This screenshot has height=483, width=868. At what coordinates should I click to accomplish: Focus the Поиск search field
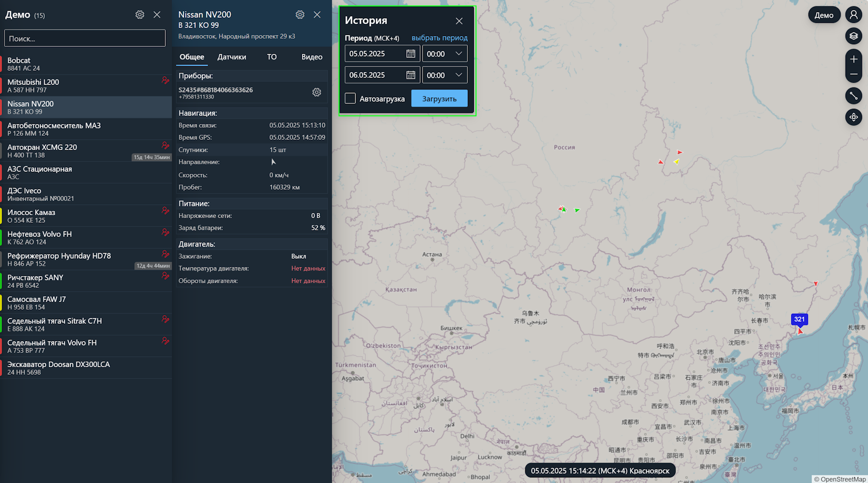pyautogui.click(x=85, y=38)
